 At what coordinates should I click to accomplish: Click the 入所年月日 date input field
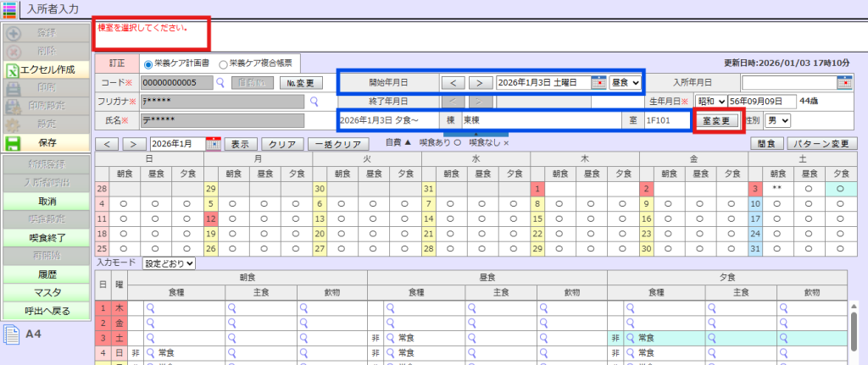(788, 82)
